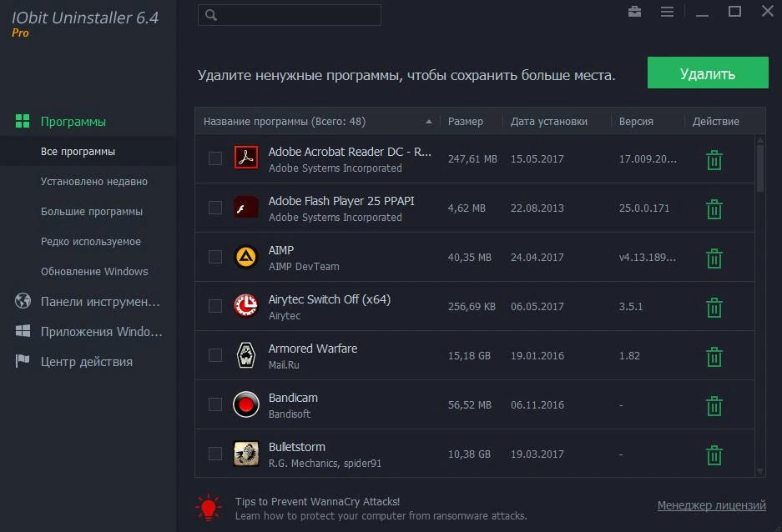Screen dimensions: 782x532
Task: Select Airytec Switch Off checkbox
Action: click(215, 306)
